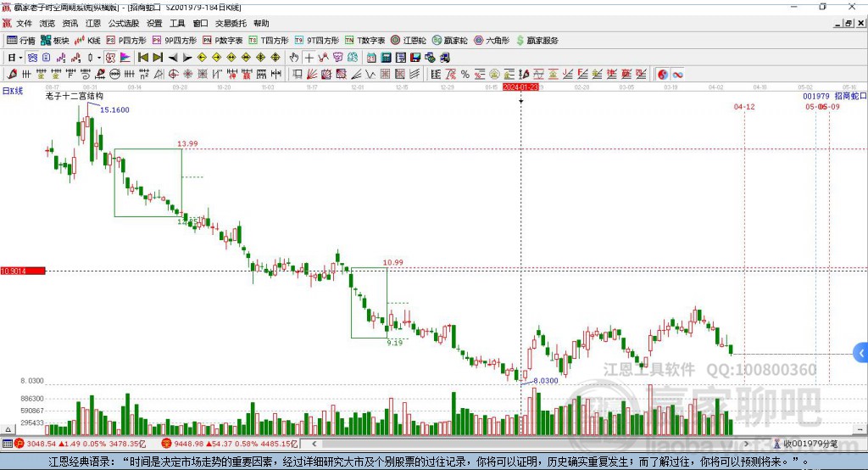Jump to last bar with skip-end icon
Screen dimensions: 868x470
[x=158, y=58]
